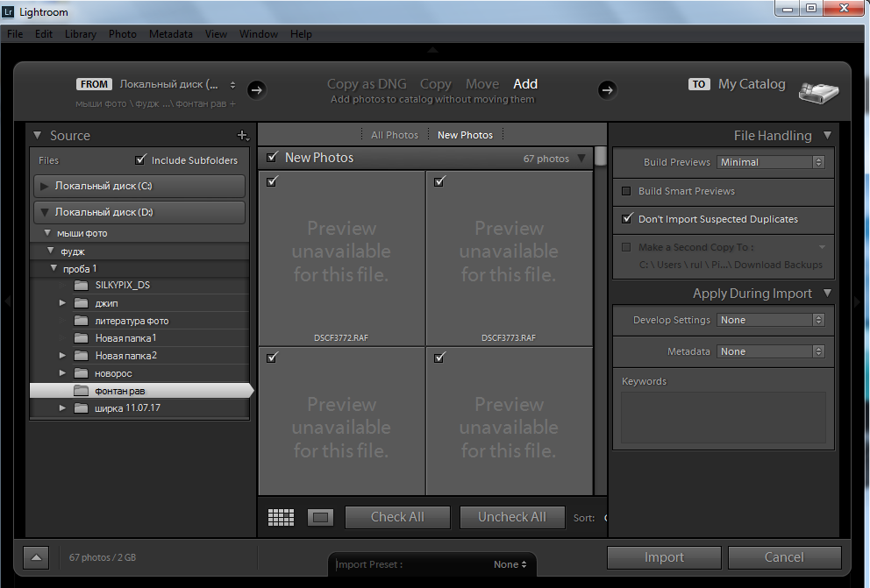Viewport: 870px width, 588px height.
Task: Uncheck the bottom-right photo's checkbox
Action: [x=439, y=358]
